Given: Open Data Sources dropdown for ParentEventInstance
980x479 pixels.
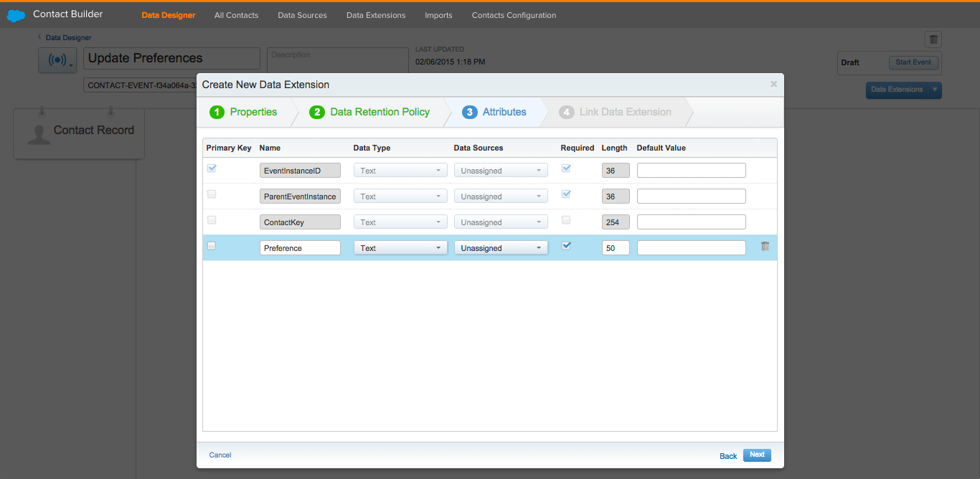Looking at the screenshot, I should coord(501,196).
